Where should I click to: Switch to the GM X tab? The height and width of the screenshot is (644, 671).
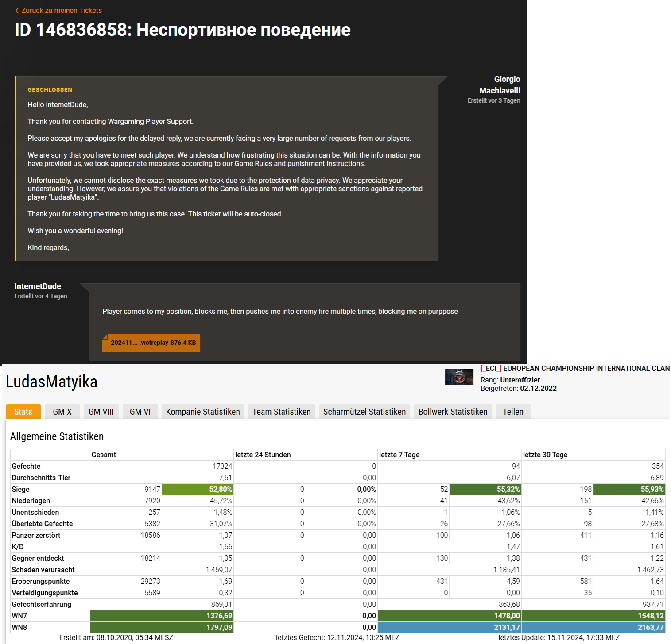coord(62,412)
